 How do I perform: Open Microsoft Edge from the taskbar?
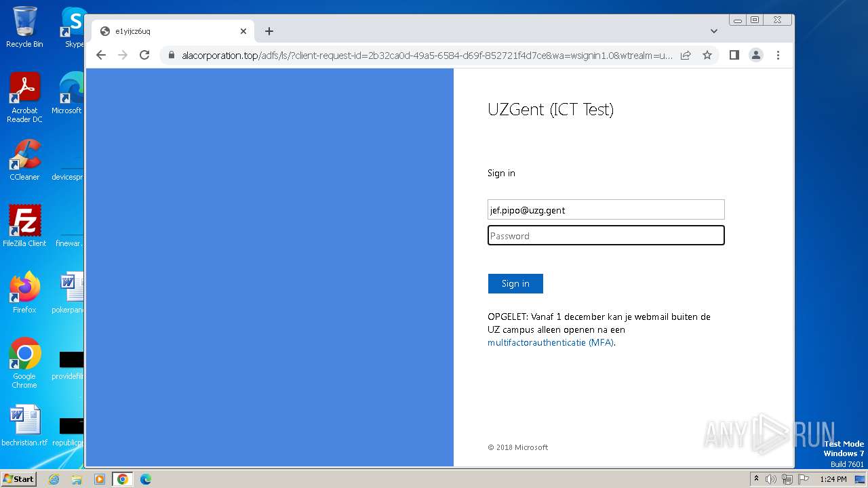point(146,479)
